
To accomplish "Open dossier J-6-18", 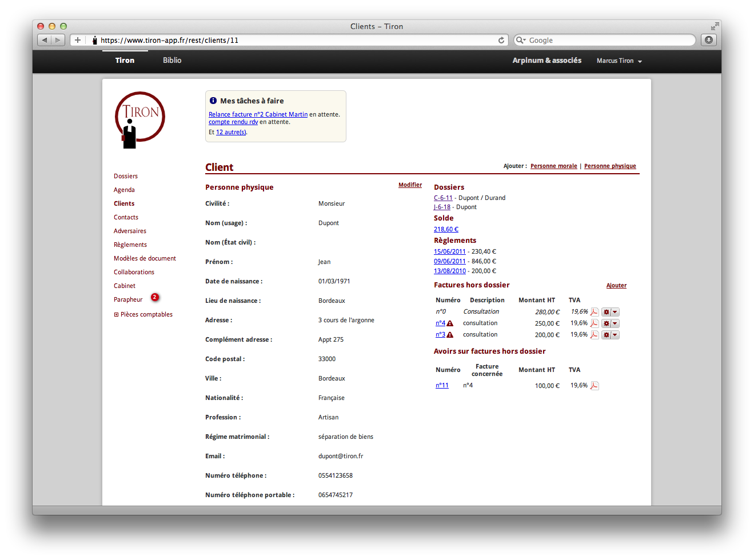I will (x=442, y=207).
